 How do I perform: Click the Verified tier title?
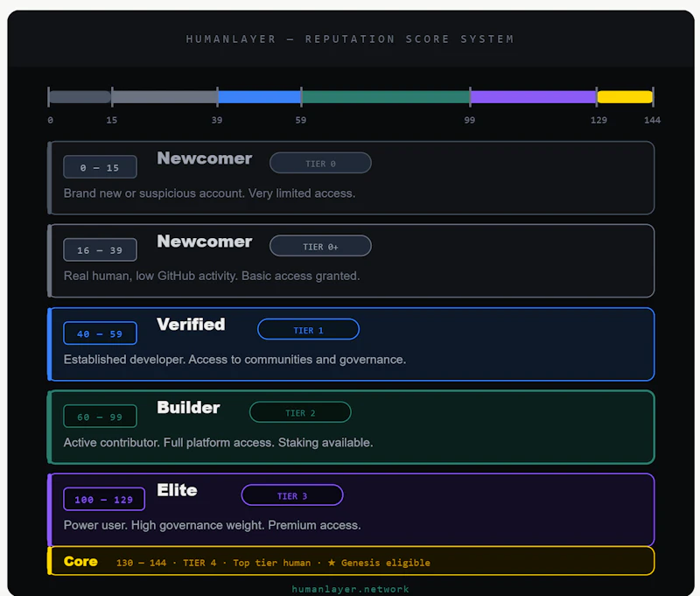click(x=191, y=324)
